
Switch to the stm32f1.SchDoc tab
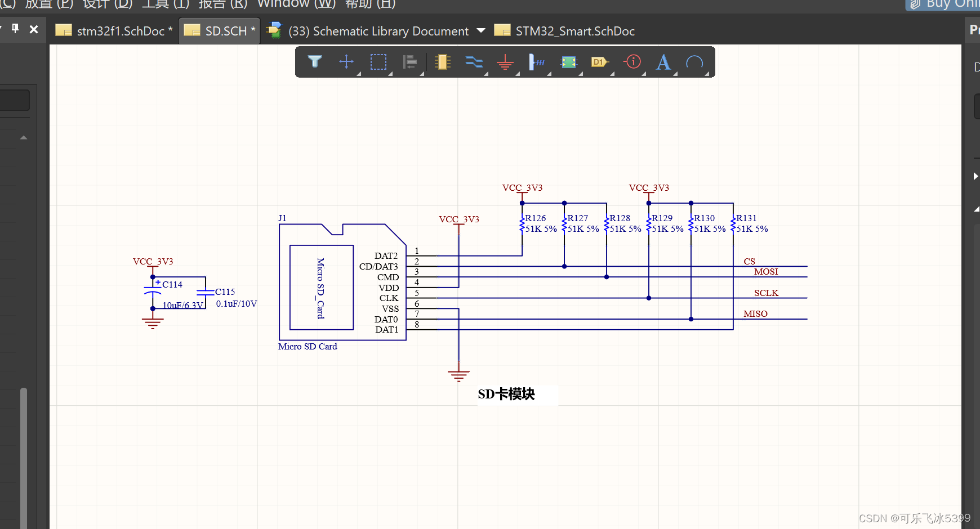click(x=114, y=31)
